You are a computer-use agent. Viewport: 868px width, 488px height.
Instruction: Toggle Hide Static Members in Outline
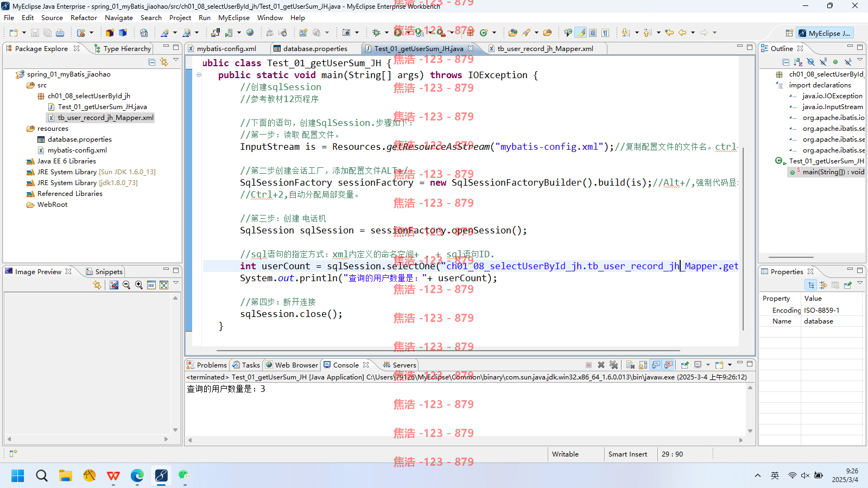pos(823,62)
